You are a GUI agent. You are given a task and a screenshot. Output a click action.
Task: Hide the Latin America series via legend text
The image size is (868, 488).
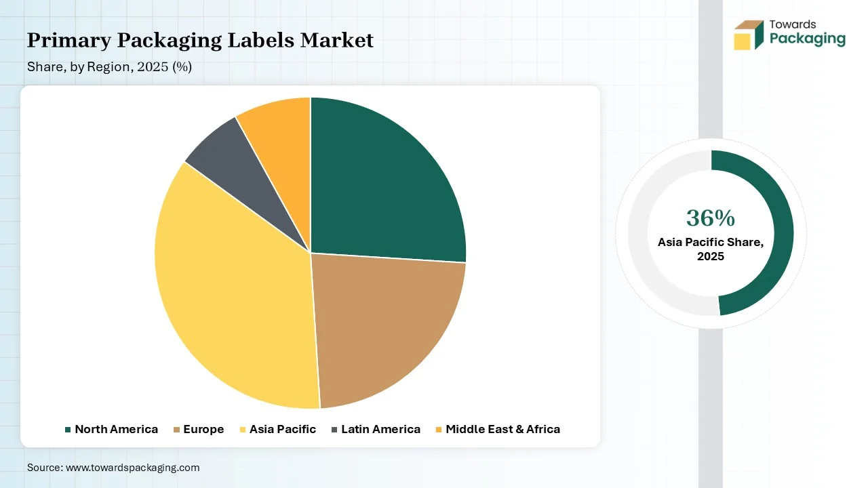click(x=380, y=429)
